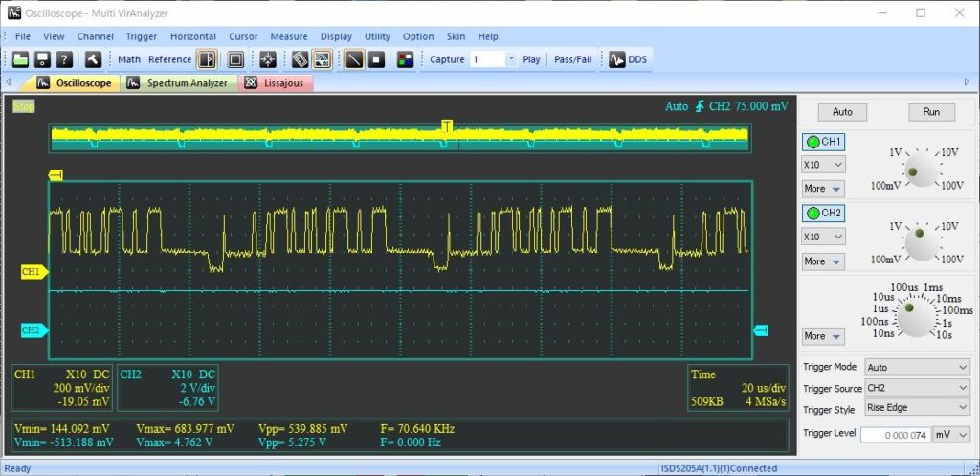Toggle the split-window view icon
This screenshot has height=476, width=980.
(207, 59)
